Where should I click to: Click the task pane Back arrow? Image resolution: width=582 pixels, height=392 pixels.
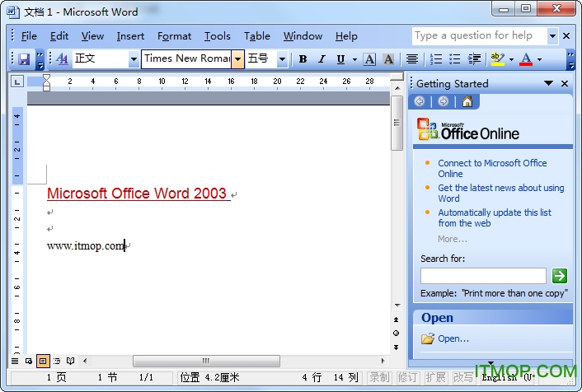420,101
